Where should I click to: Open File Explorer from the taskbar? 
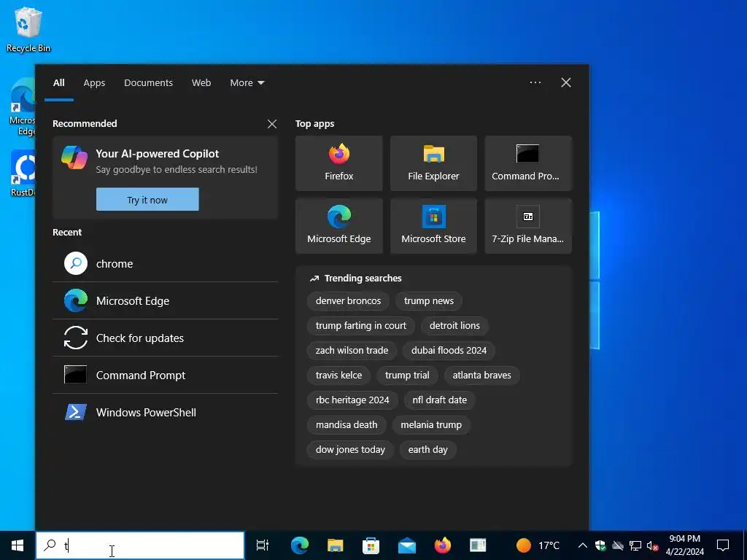point(336,545)
